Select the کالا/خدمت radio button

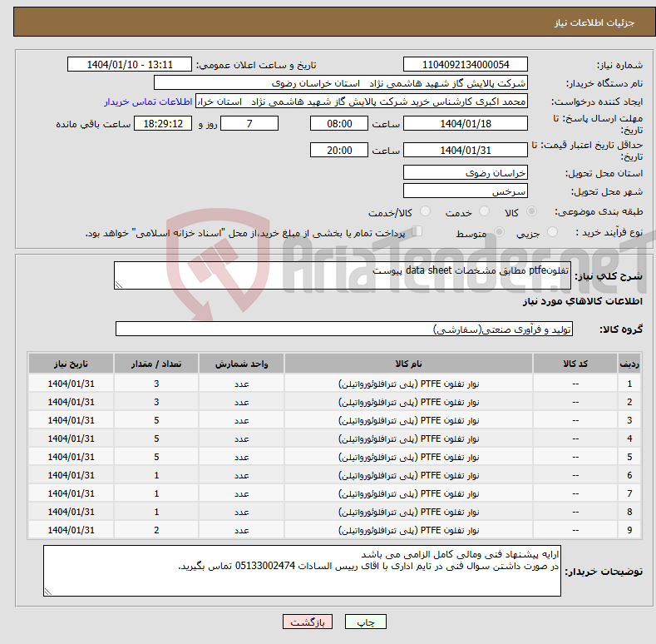coord(425,211)
